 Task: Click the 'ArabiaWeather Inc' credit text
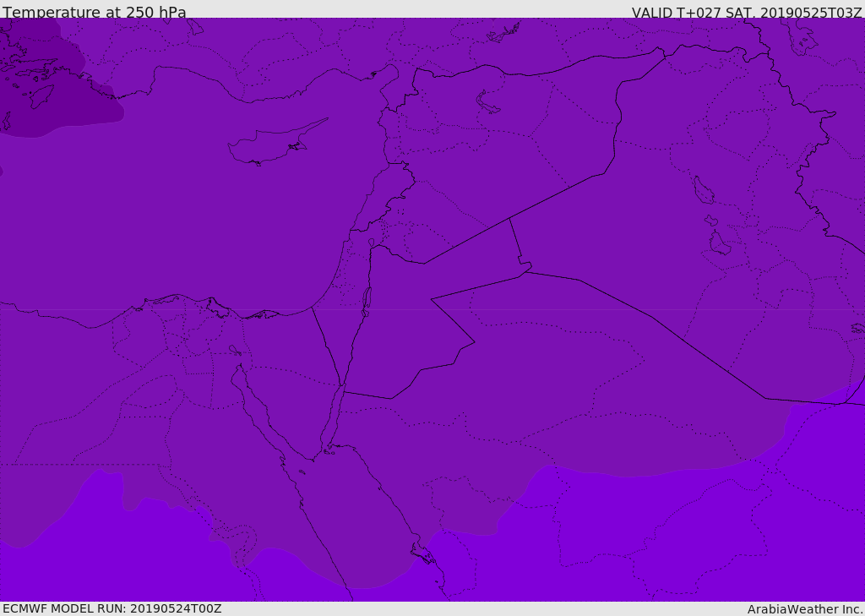click(804, 609)
